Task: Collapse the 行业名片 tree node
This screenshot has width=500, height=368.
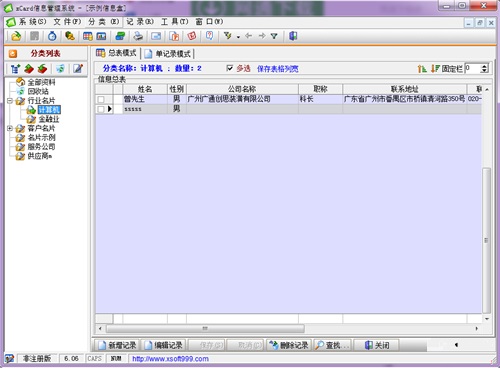Action: point(10,100)
